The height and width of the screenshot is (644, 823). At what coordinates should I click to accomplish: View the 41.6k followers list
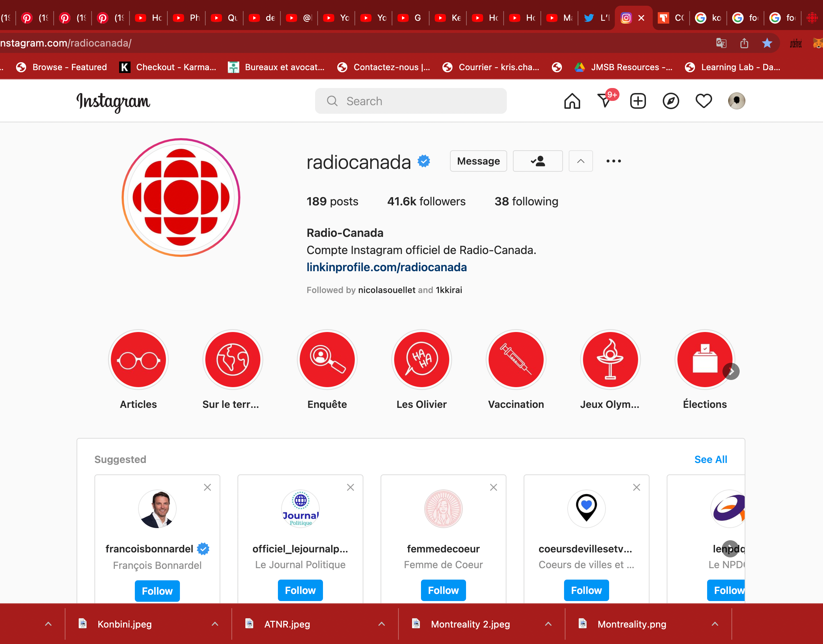tap(426, 201)
